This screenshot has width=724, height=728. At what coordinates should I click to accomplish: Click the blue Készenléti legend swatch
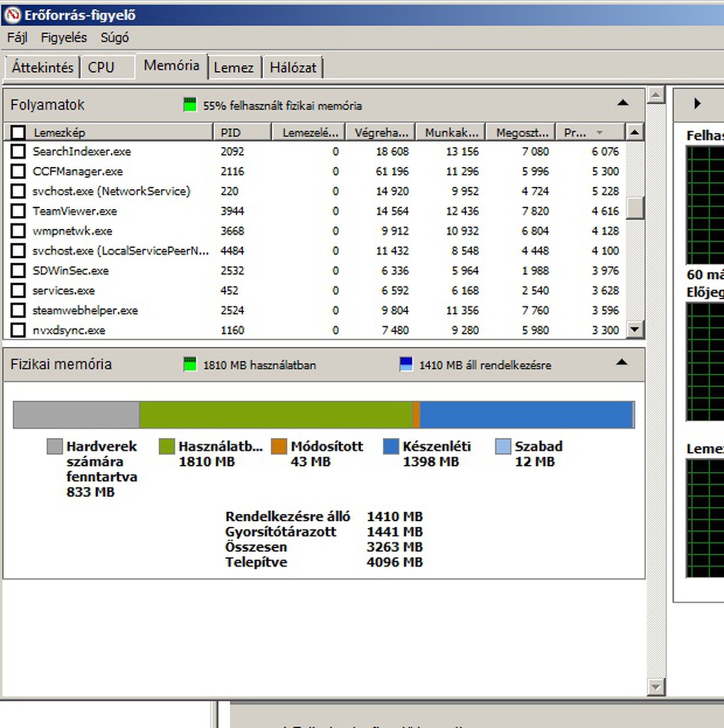[391, 446]
